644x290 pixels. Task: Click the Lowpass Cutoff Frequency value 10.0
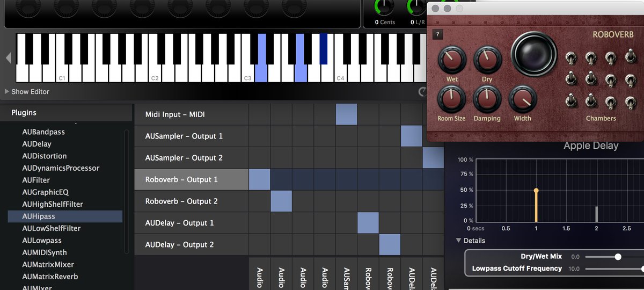click(574, 269)
